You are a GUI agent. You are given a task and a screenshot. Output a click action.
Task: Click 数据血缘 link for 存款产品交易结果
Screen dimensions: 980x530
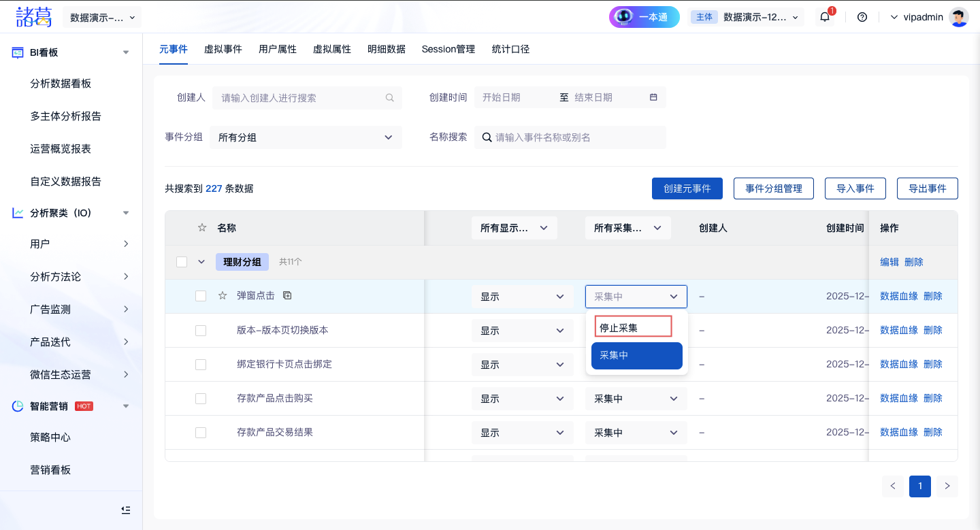(x=898, y=432)
